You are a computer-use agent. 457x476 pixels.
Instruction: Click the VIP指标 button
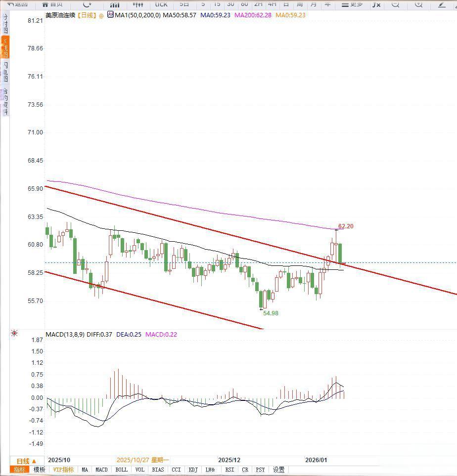[63, 470]
